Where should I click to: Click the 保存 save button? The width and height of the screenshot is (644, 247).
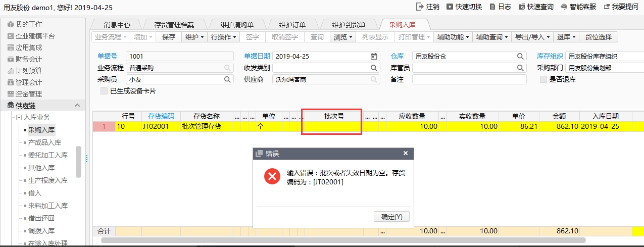169,37
